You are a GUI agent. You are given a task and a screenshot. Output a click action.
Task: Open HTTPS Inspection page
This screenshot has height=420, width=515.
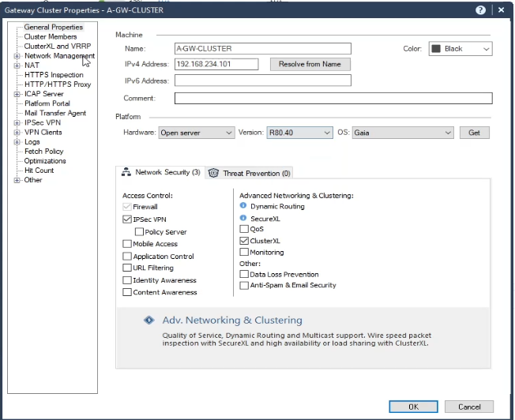[x=54, y=75]
